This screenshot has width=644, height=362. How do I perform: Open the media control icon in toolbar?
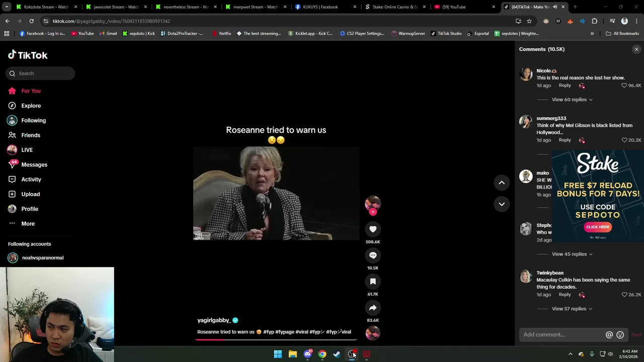[x=612, y=21]
